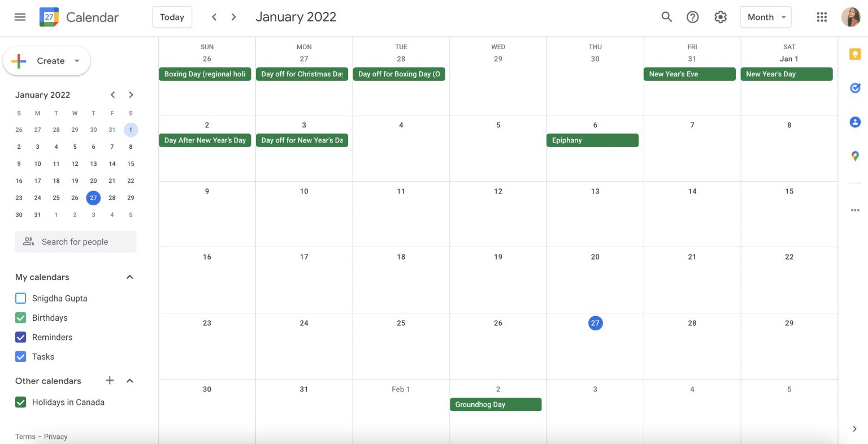Hide the side panel chevron

click(x=854, y=429)
